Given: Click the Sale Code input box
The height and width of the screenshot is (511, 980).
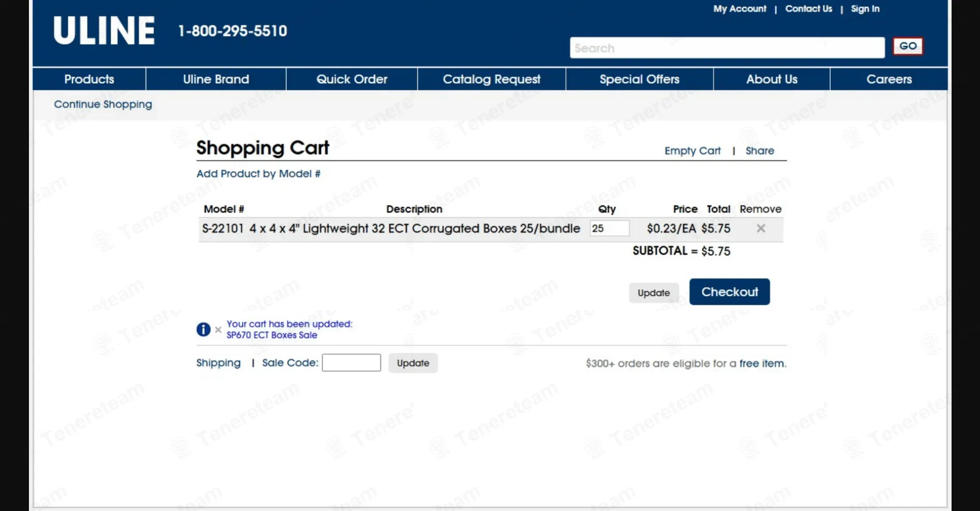Looking at the screenshot, I should pos(351,363).
